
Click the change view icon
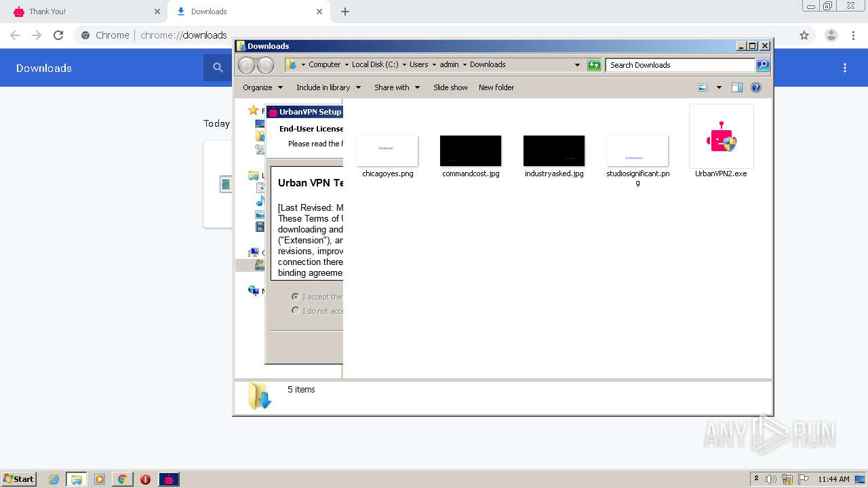(x=703, y=87)
